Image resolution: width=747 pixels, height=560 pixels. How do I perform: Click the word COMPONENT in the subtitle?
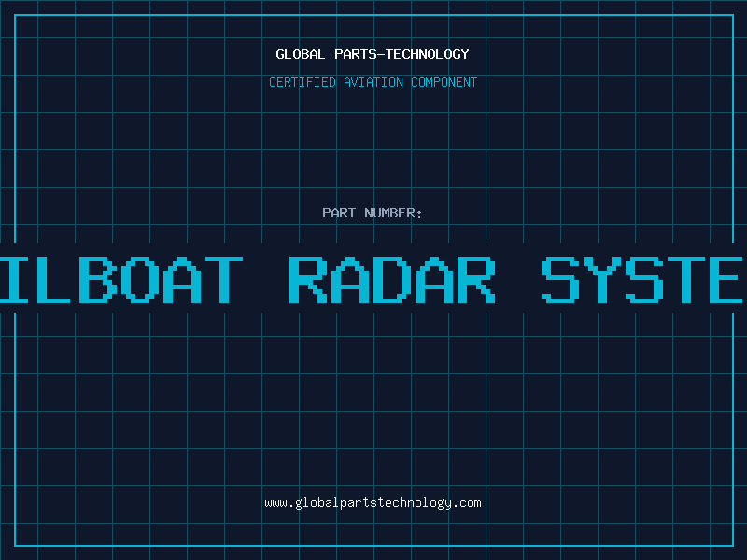click(444, 82)
